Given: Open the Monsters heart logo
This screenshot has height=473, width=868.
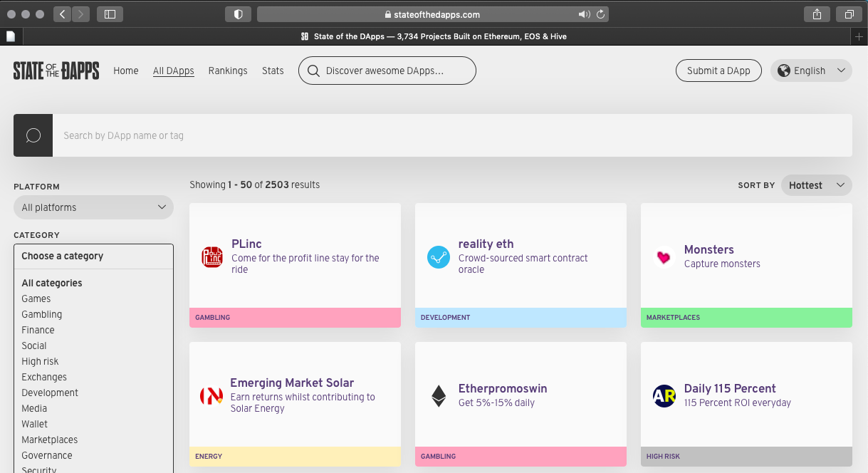Looking at the screenshot, I should tap(664, 257).
